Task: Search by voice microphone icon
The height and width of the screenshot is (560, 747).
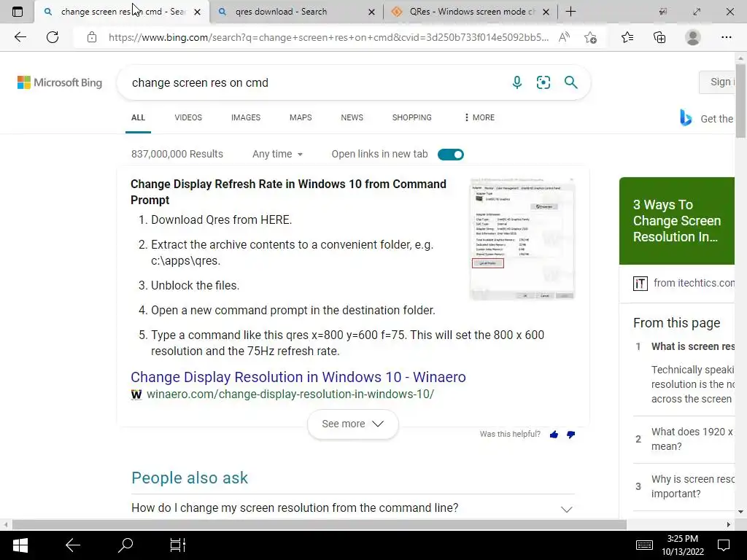Action: (x=517, y=82)
